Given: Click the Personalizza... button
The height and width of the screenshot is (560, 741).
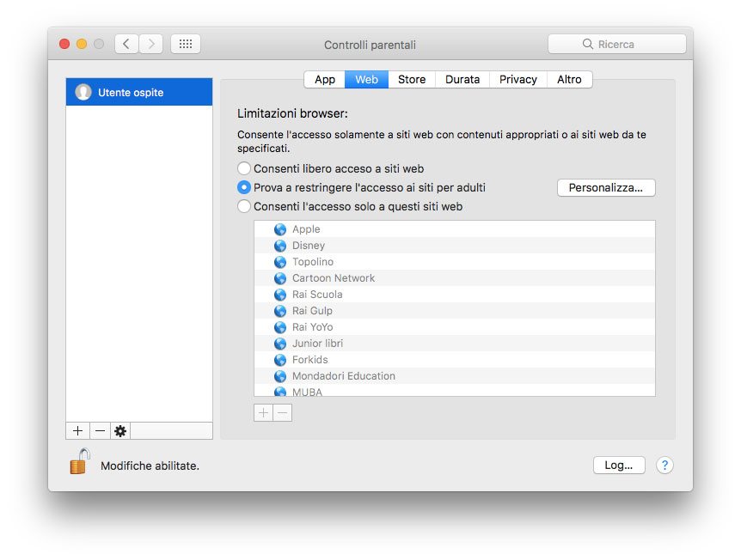Looking at the screenshot, I should (606, 187).
